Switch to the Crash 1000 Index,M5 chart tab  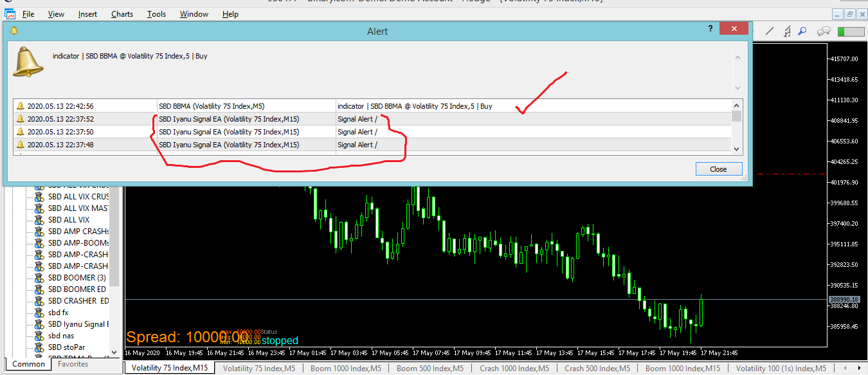514,369
